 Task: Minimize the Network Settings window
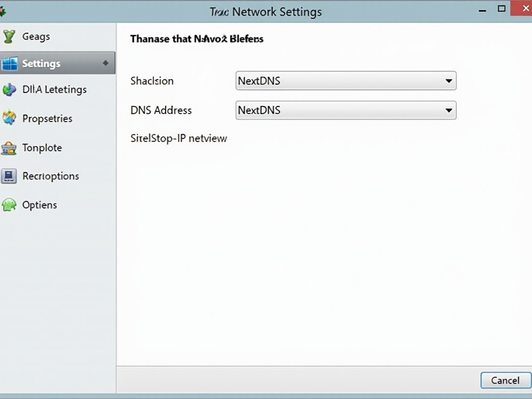[482, 10]
